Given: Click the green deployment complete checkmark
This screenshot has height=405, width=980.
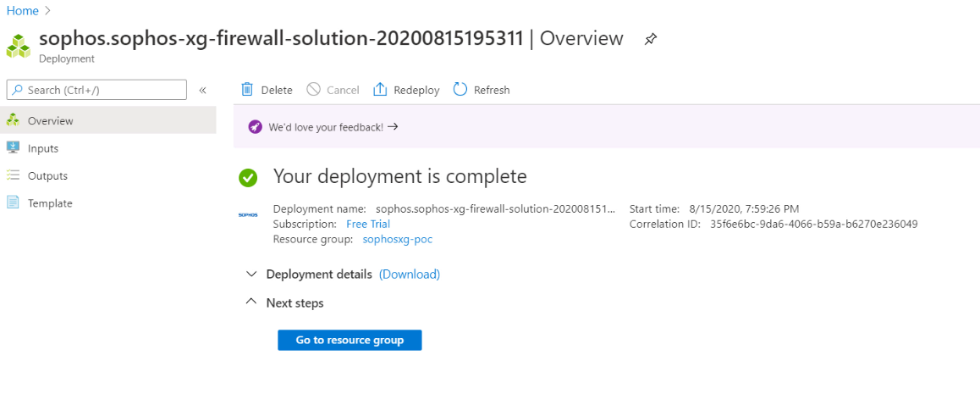Looking at the screenshot, I should pyautogui.click(x=248, y=177).
